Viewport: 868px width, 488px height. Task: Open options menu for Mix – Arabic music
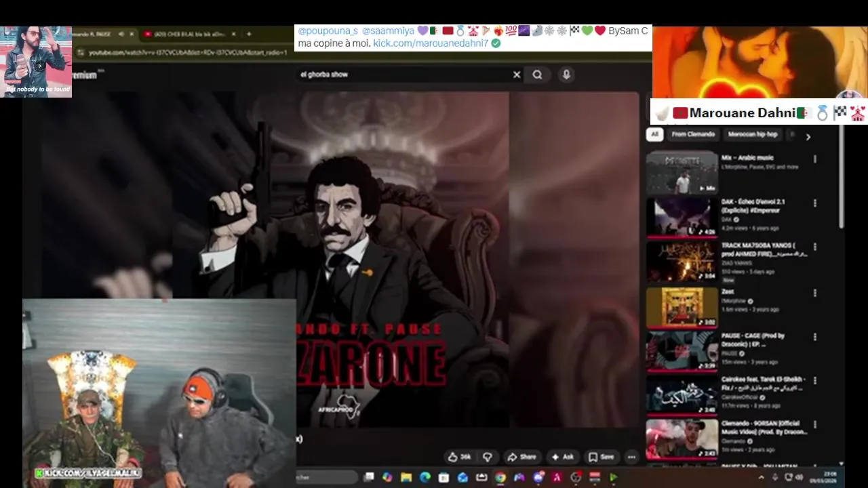tap(814, 159)
